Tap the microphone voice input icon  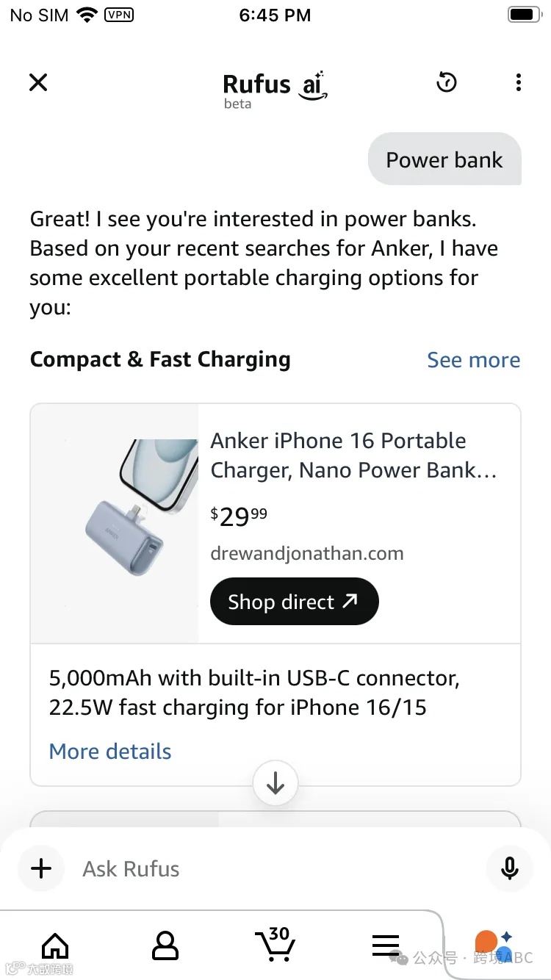[509, 868]
